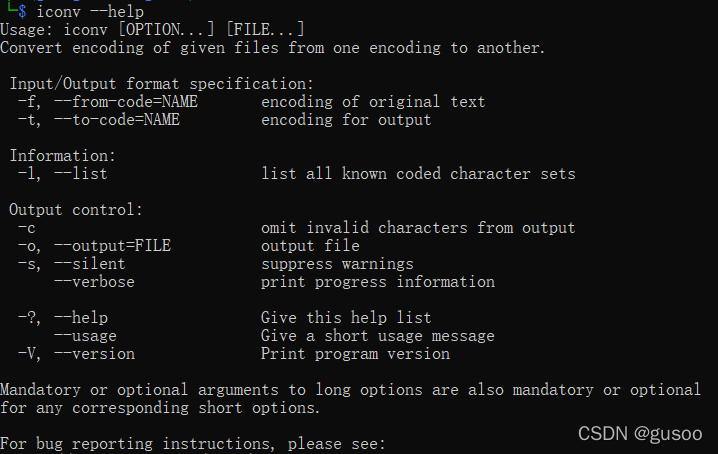This screenshot has height=454, width=718.
Task: Click the "For bug reporting instructions" line
Action: coord(192,443)
